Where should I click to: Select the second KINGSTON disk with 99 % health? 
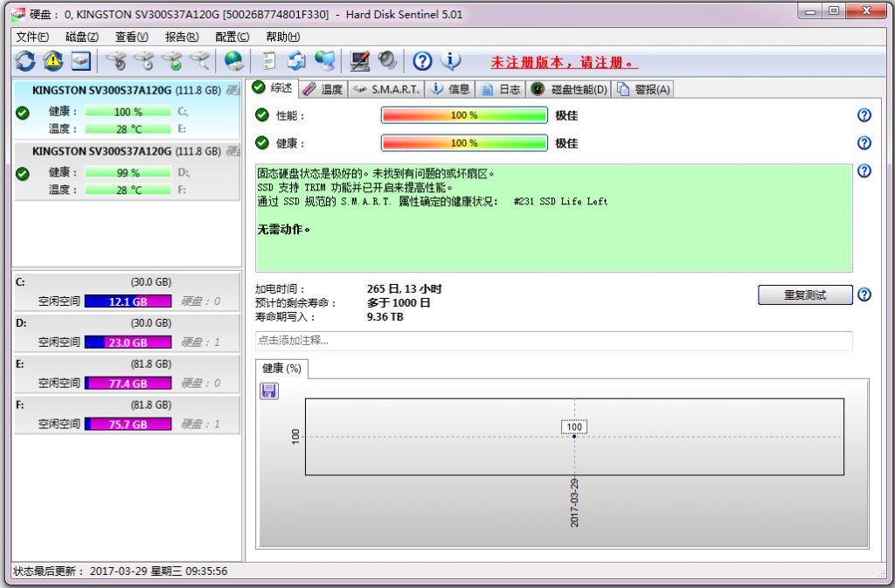(x=128, y=170)
